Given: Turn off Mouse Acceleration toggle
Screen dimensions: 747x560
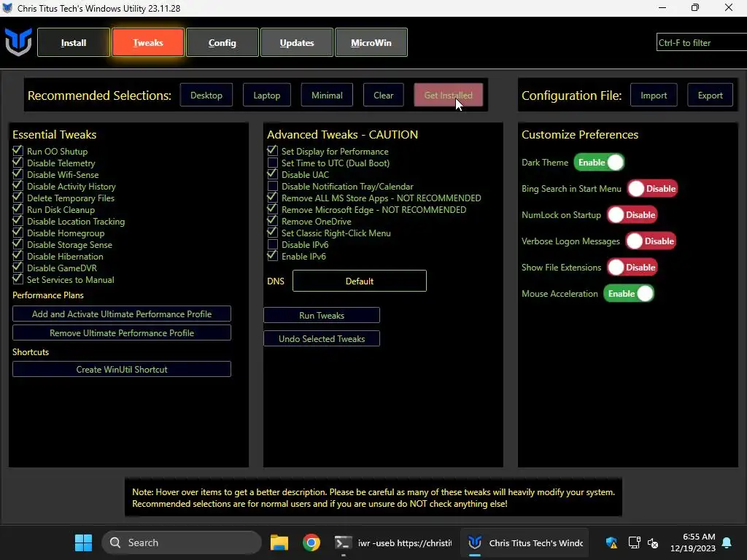Looking at the screenshot, I should coord(628,293).
